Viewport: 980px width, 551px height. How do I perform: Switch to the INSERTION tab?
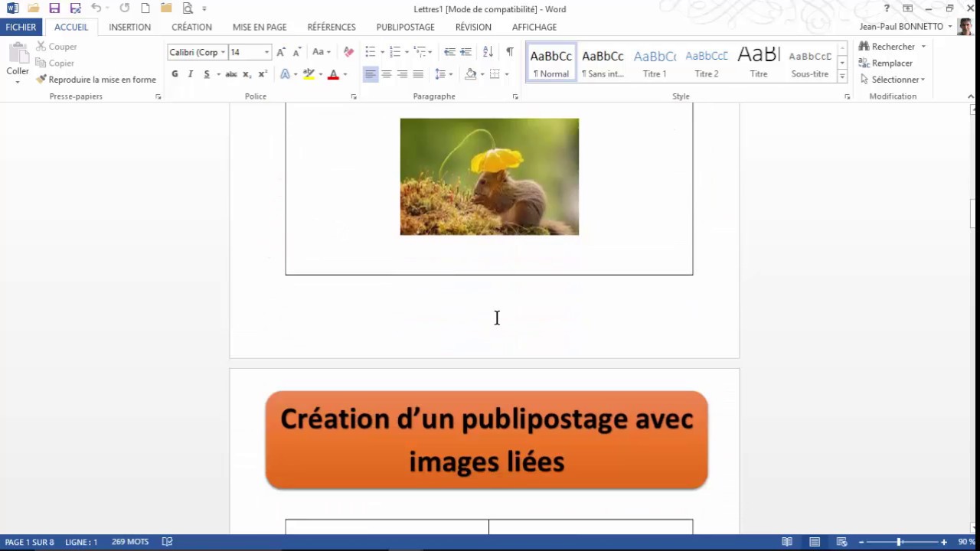coord(129,27)
